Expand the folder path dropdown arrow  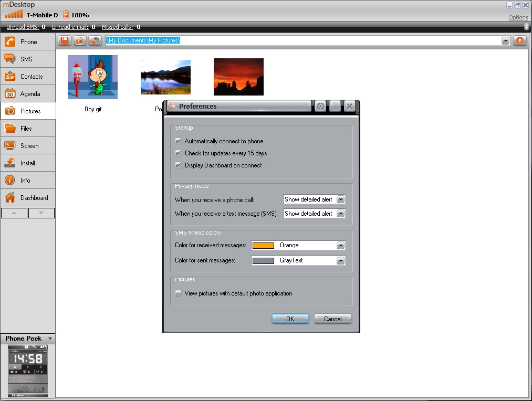click(506, 40)
